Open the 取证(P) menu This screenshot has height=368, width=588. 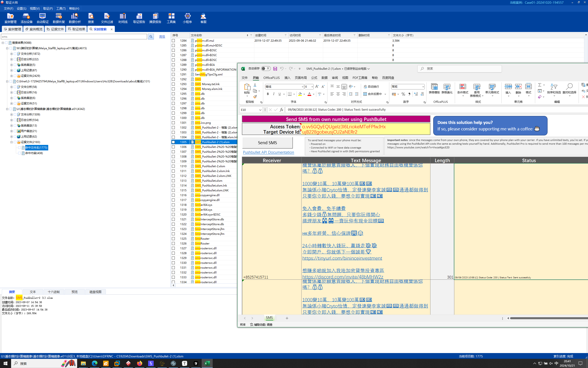coord(48,9)
